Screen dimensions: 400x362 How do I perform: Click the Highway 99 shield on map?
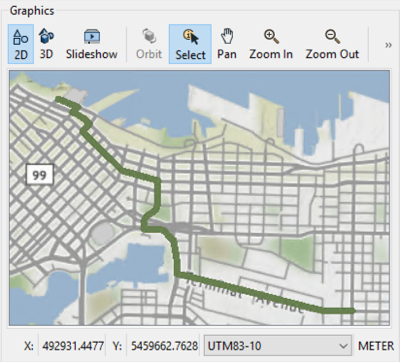pyautogui.click(x=40, y=175)
